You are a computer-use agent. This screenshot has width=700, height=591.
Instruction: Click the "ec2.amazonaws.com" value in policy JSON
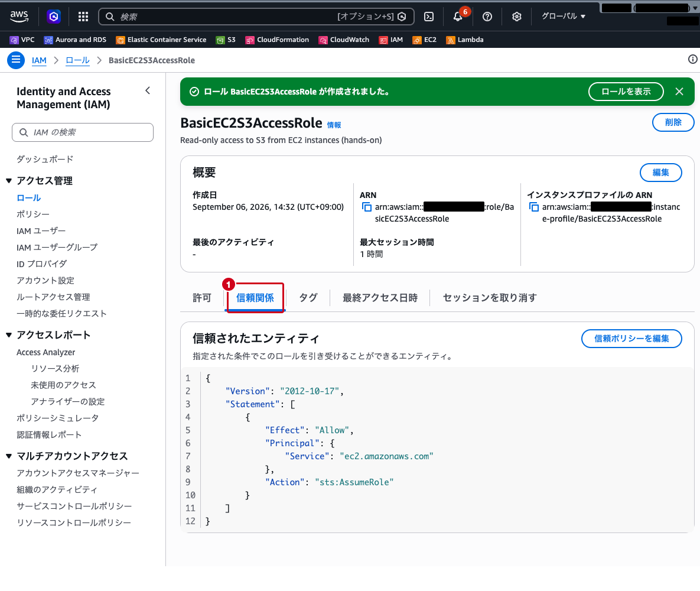click(386, 456)
